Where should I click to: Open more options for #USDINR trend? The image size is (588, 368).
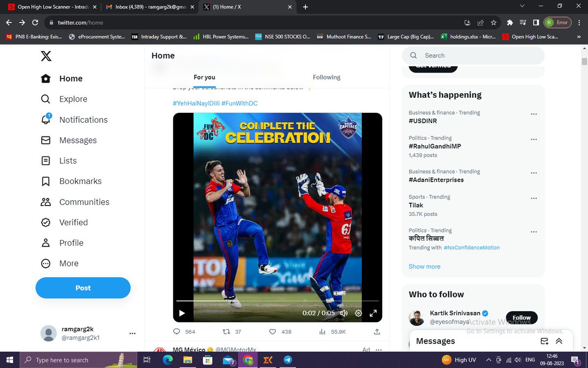point(534,114)
